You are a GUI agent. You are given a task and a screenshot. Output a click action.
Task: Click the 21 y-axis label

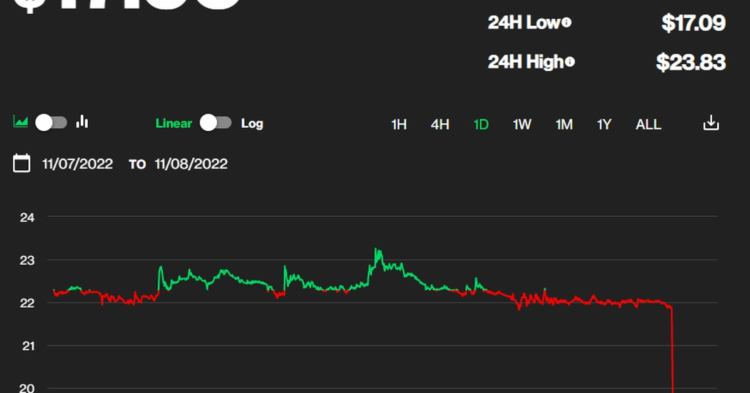pyautogui.click(x=28, y=346)
